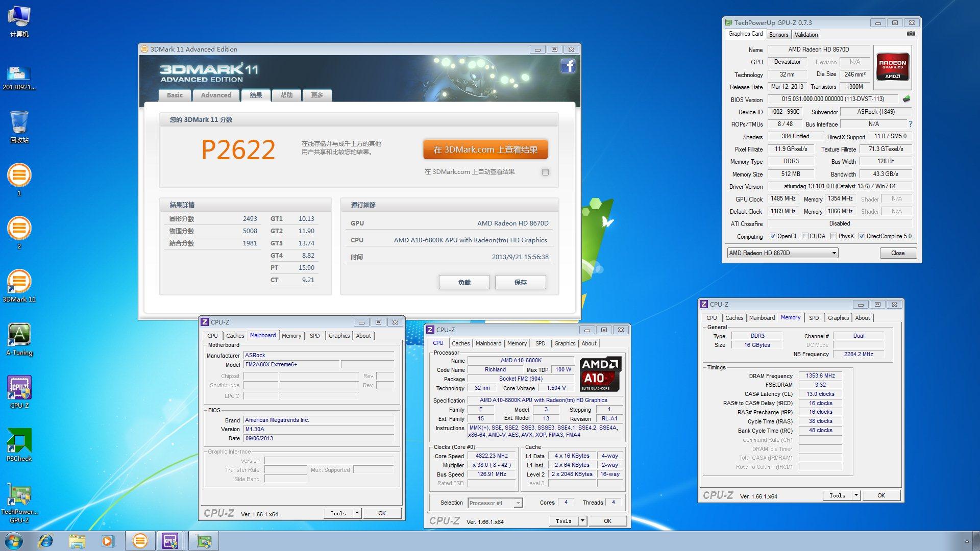Switch to 3DMark 11 taskbar button
Viewport: 980px width, 551px height.
click(x=140, y=541)
